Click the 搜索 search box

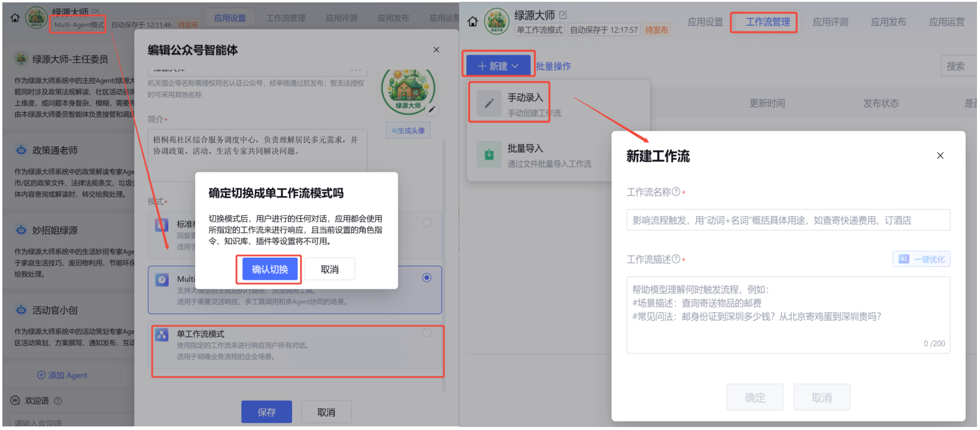(x=959, y=66)
